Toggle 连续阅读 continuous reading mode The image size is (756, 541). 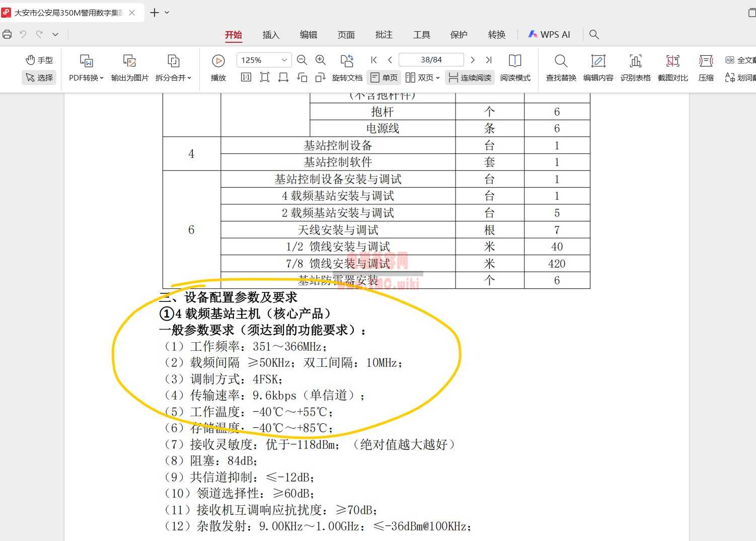[x=470, y=78]
